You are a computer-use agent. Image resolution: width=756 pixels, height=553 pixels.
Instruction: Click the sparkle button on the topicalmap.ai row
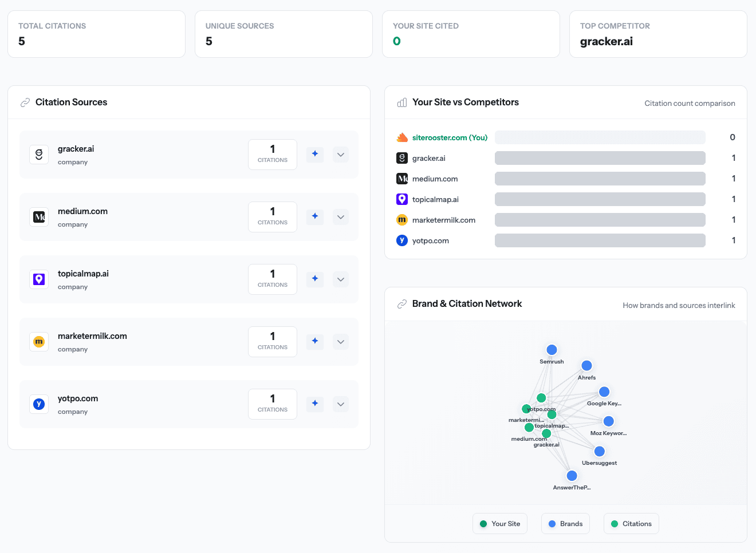315,279
